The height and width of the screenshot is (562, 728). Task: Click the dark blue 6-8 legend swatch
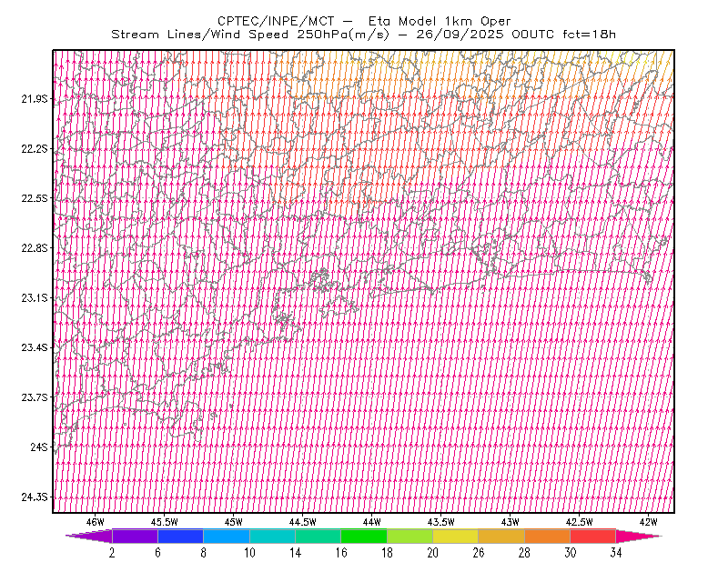(180, 536)
